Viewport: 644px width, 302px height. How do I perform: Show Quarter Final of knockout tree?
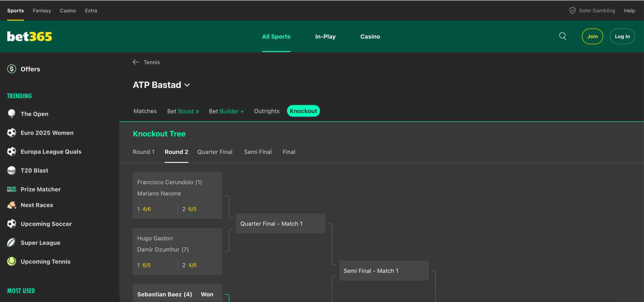pyautogui.click(x=215, y=152)
